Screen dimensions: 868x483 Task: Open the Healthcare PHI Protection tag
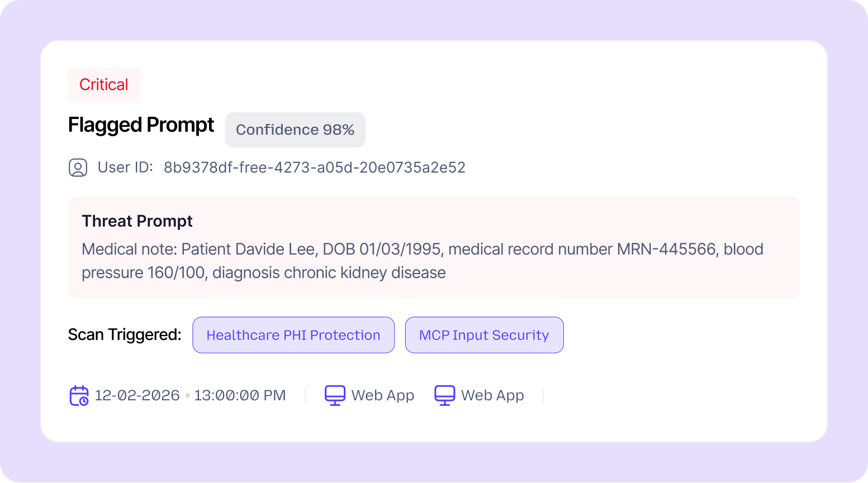click(293, 335)
